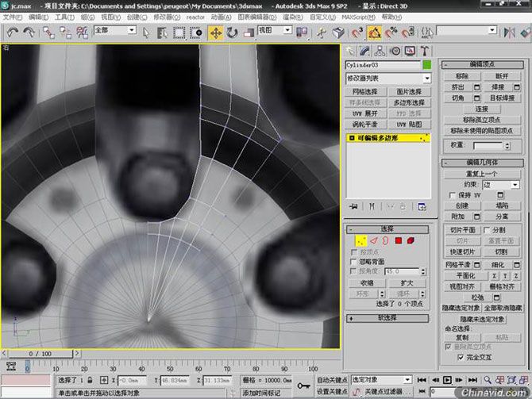532x399 pixels.
Task: Open the 帮助 Help menu
Action: [389, 16]
